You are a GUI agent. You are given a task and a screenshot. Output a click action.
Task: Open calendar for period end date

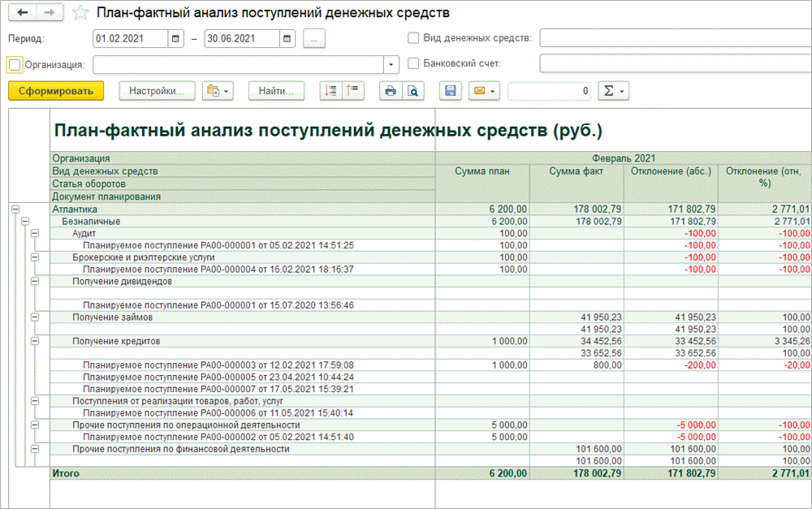pyautogui.click(x=287, y=38)
